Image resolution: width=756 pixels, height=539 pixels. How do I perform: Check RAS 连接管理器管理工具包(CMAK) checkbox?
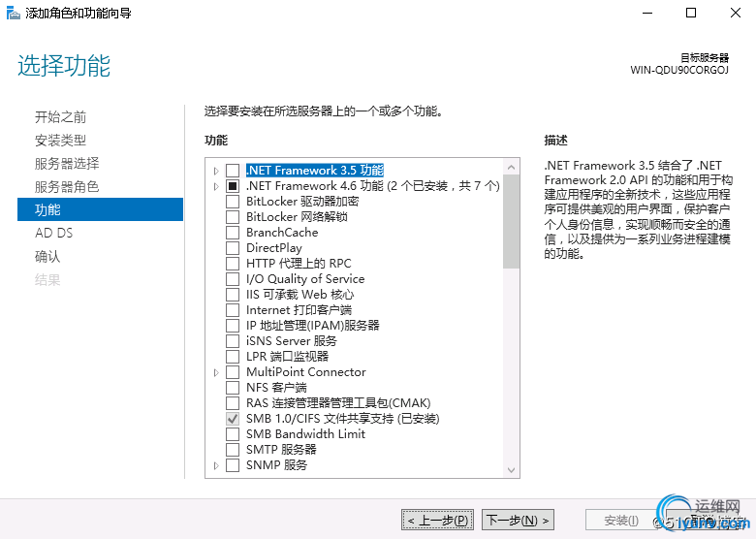point(233,403)
